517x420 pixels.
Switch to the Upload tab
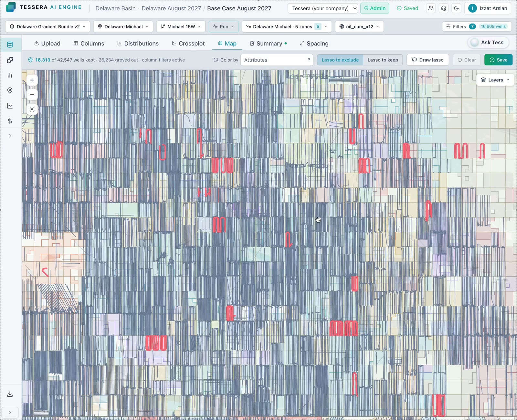47,43
